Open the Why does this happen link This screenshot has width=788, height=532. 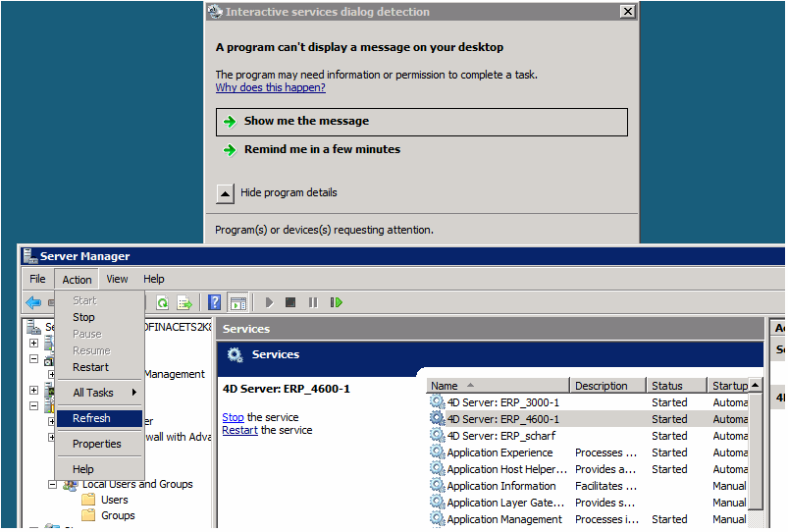click(x=270, y=88)
